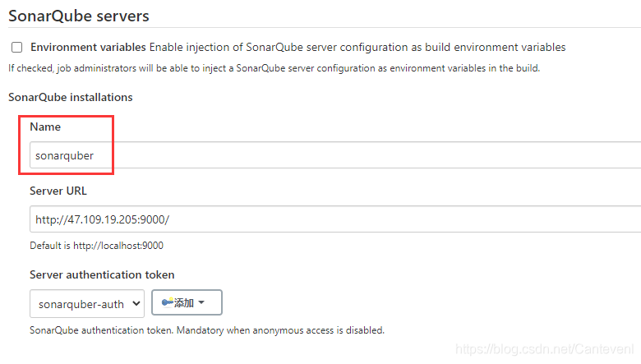Click the 'If checked, job administrators' help text
Screen dimensions: 641x364
[x=274, y=68]
